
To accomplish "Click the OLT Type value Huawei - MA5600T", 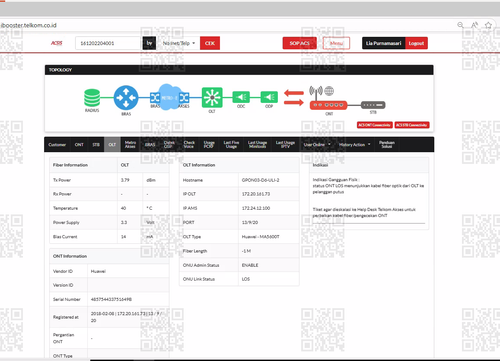I will [x=260, y=237].
